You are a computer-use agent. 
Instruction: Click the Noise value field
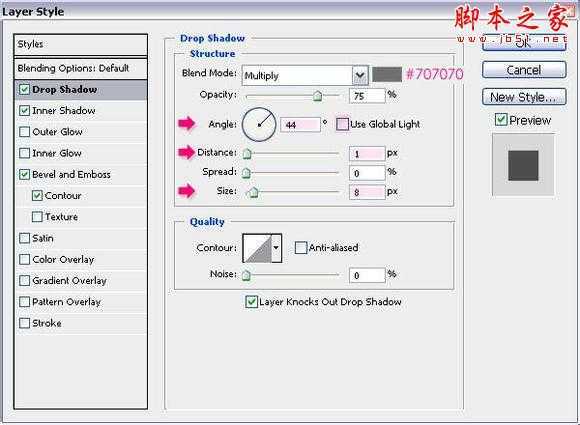click(367, 275)
